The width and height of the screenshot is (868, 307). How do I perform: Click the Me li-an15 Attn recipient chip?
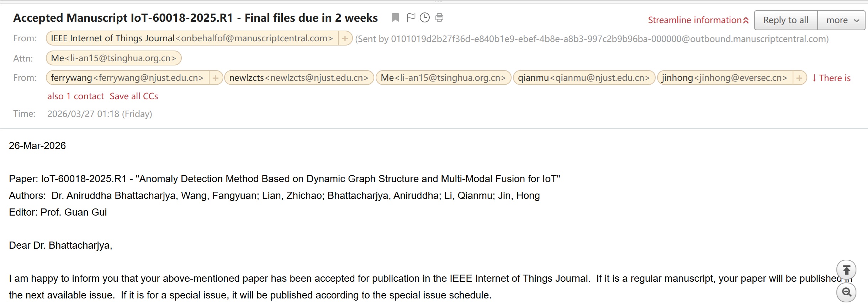point(113,58)
